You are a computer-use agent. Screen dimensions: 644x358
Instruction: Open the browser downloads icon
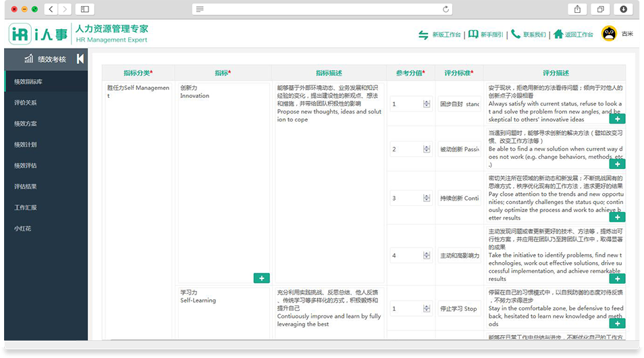coord(624,9)
